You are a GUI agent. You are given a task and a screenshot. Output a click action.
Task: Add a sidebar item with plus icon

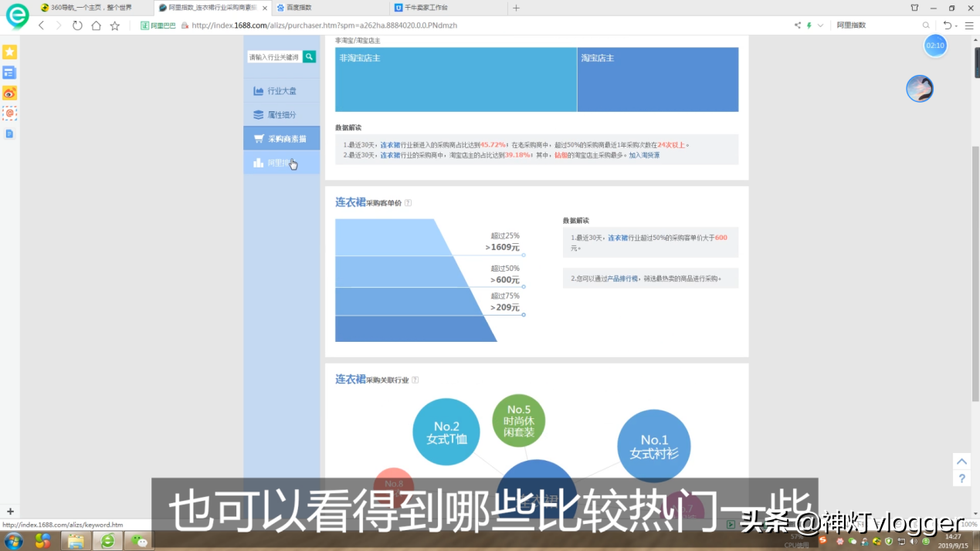[x=10, y=512]
